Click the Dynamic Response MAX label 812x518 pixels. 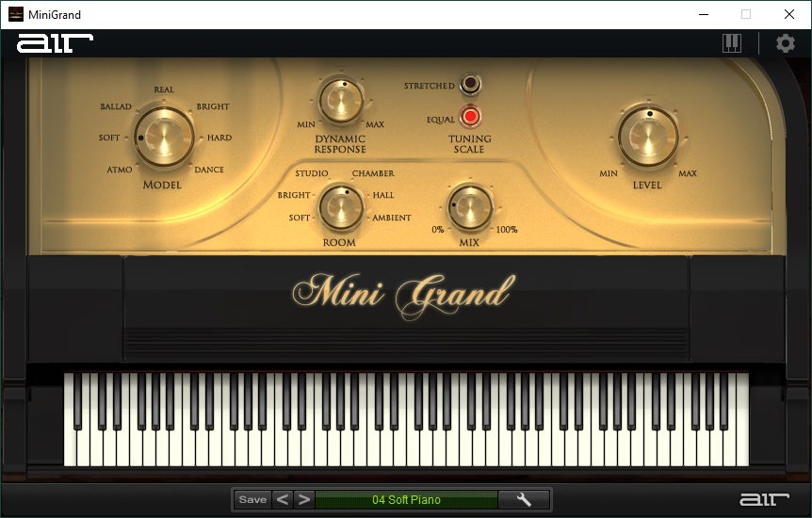[x=375, y=124]
